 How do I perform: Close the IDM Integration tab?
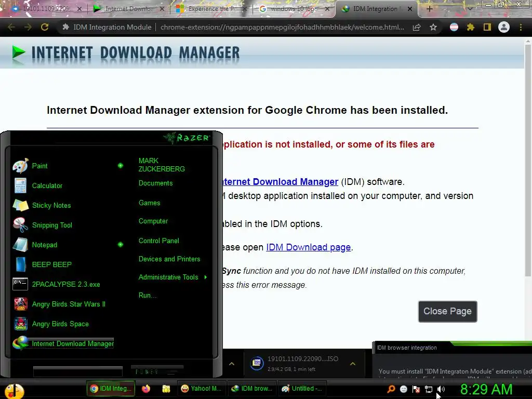(x=410, y=9)
